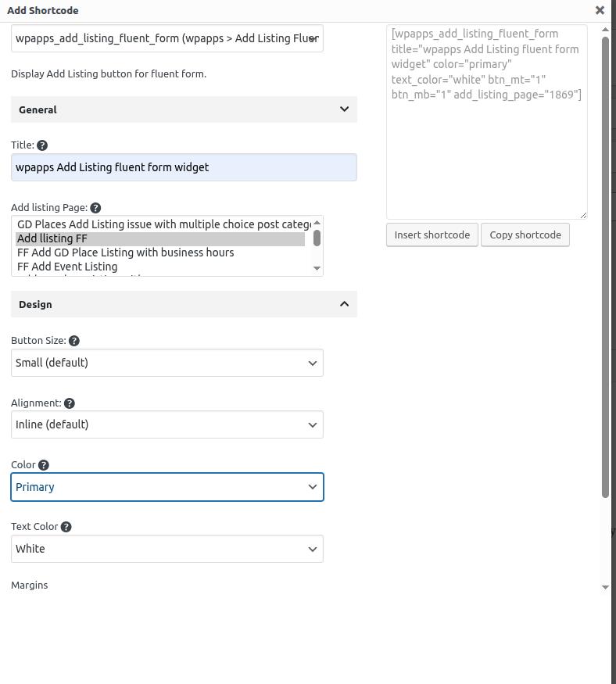Click the help icon next to Color
The height and width of the screenshot is (684, 616).
click(x=44, y=465)
